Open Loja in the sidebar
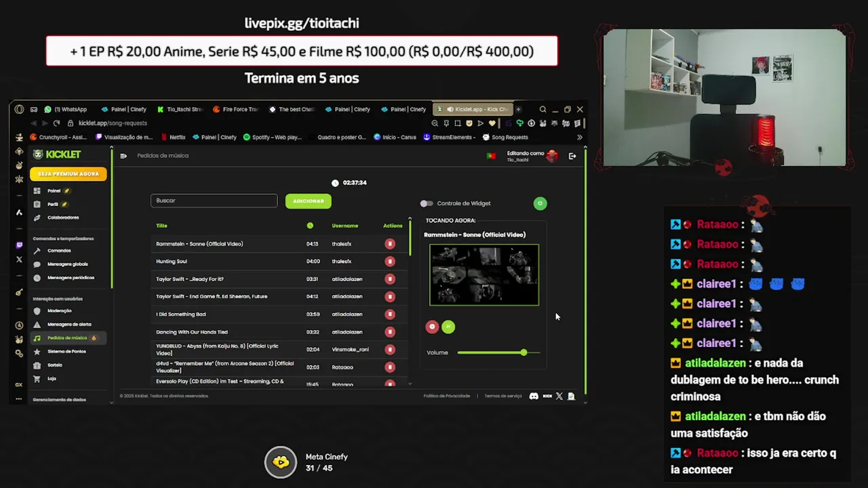The width and height of the screenshot is (868, 488). (52, 379)
